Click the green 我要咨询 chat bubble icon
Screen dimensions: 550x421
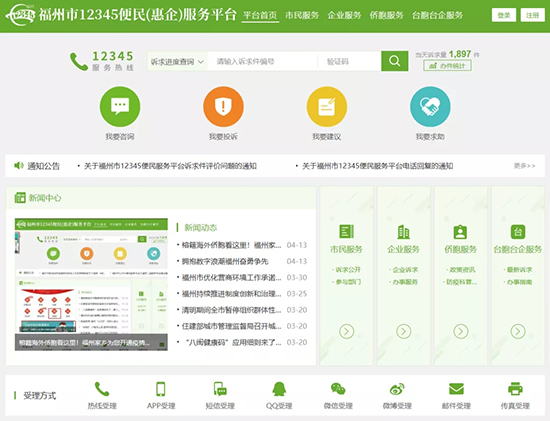coord(120,107)
